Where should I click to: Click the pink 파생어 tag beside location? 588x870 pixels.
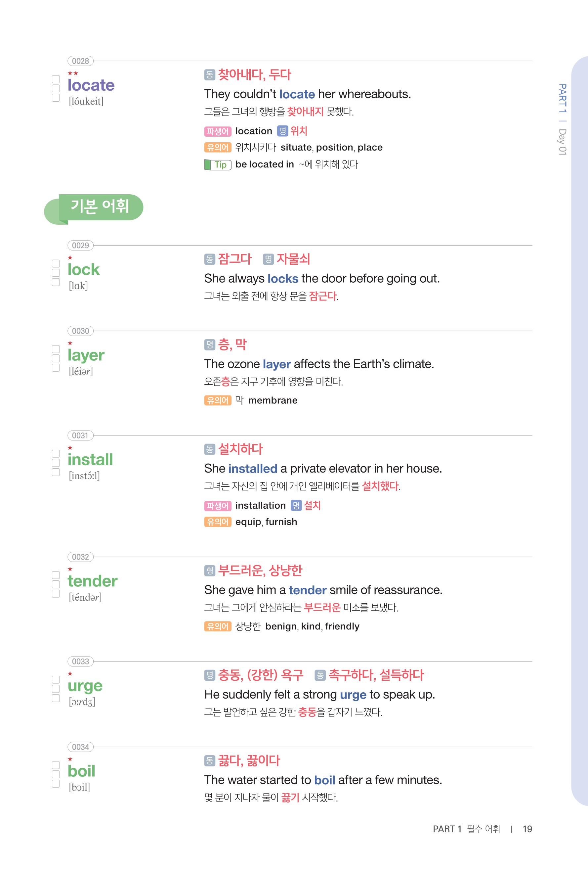tap(218, 131)
